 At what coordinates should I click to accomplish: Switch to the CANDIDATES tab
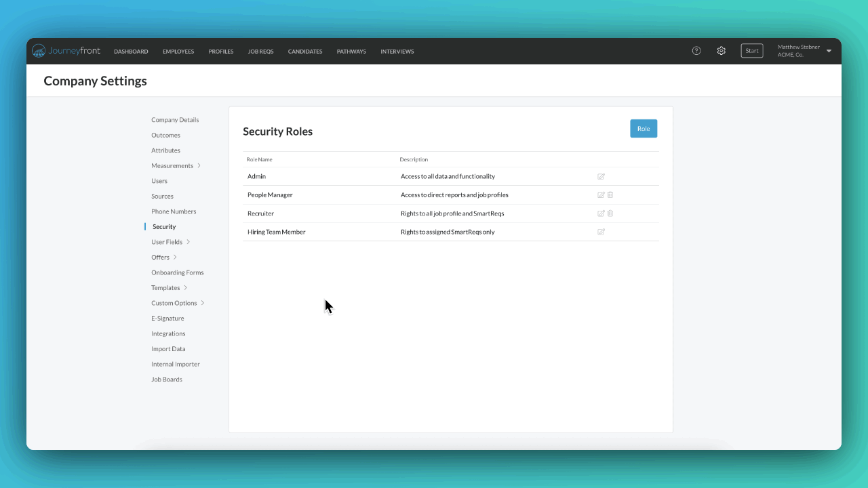tap(304, 51)
